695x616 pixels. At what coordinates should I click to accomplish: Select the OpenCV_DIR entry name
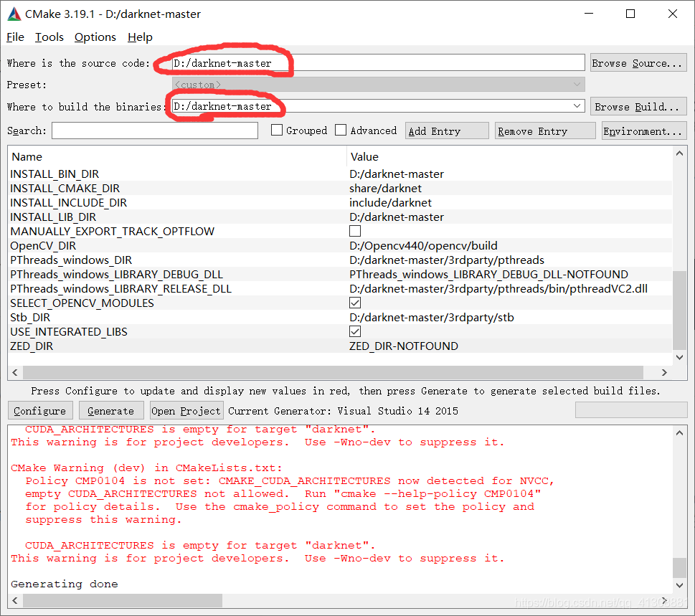[x=43, y=245]
